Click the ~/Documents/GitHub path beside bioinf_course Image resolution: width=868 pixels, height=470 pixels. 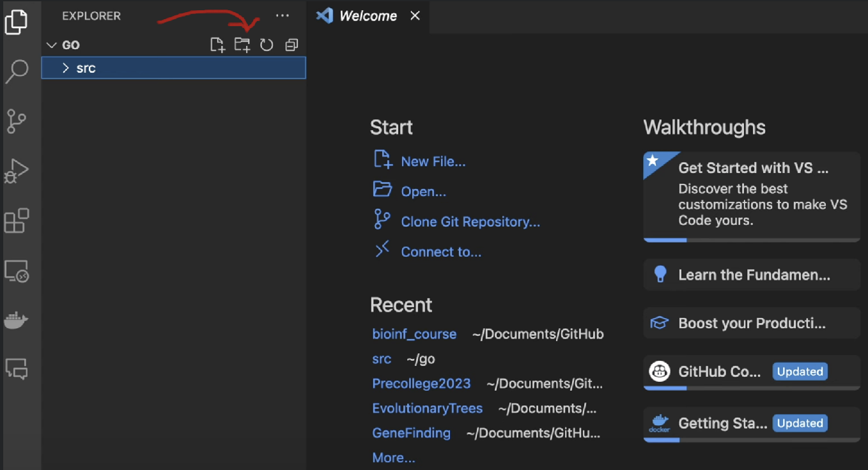538,334
